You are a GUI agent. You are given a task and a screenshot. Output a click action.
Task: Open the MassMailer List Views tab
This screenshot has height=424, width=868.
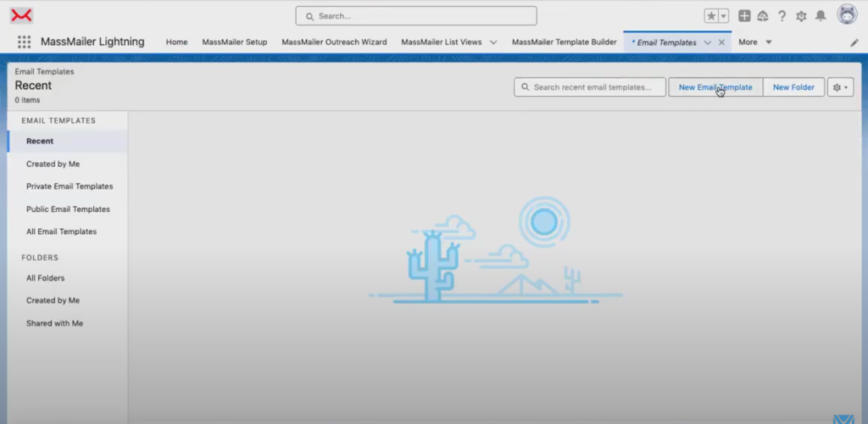tap(441, 42)
